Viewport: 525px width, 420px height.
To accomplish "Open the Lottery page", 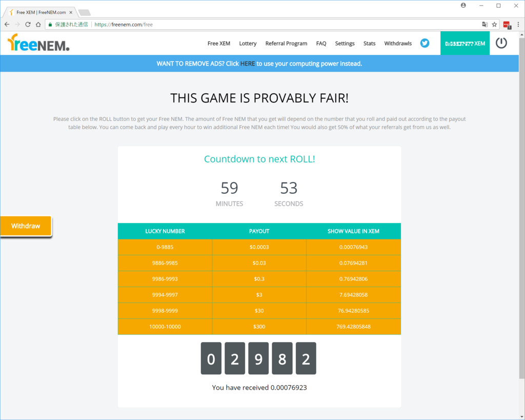I will (248, 44).
